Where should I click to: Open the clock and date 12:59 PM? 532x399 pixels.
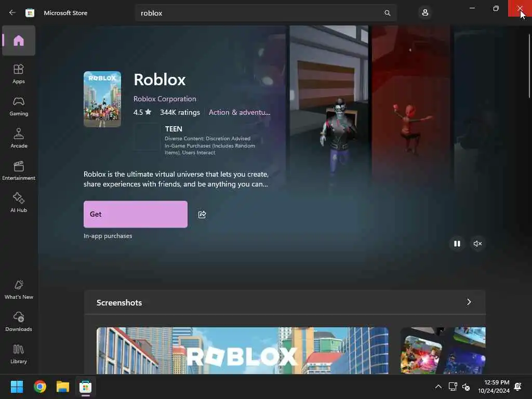coord(494,387)
